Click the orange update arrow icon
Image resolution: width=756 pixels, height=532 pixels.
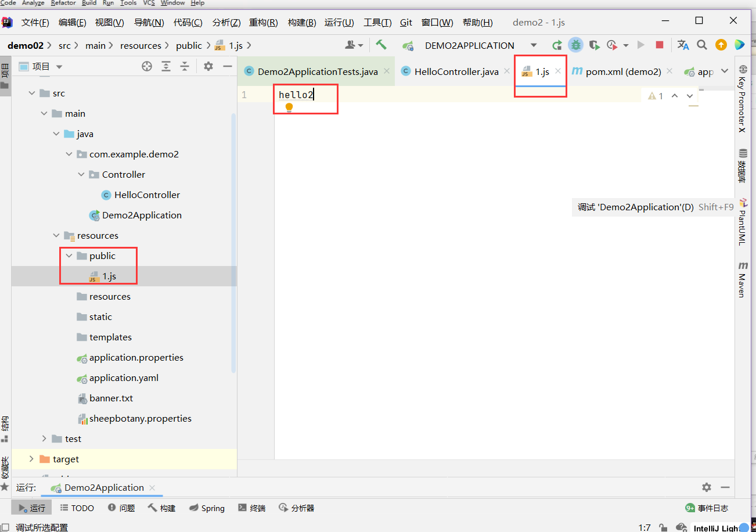click(721, 45)
